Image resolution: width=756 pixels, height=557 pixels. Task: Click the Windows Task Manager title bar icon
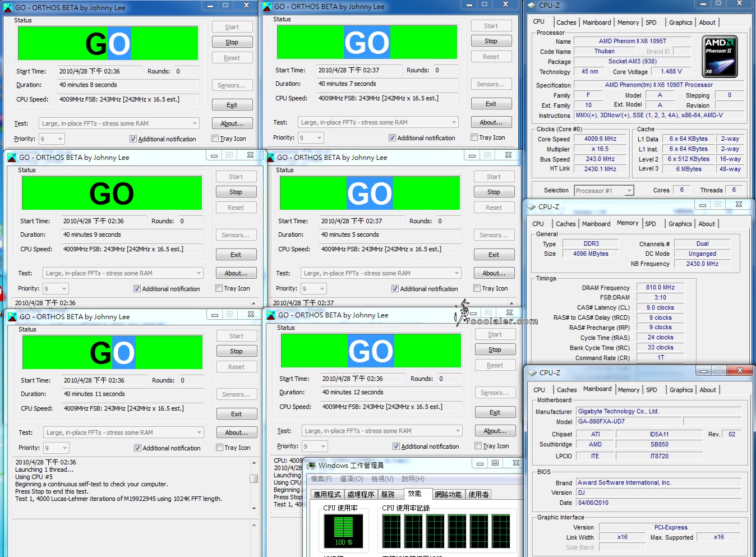pos(311,465)
